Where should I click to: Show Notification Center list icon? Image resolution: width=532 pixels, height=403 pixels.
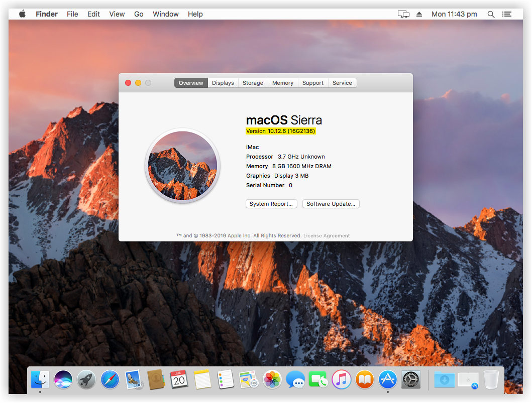tap(507, 14)
